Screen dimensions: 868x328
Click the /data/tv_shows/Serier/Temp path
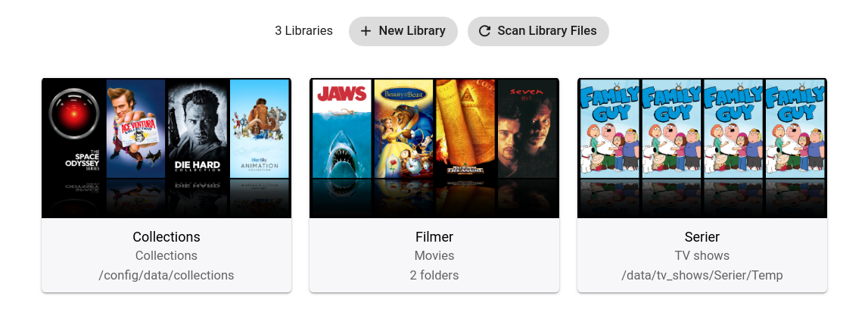(702, 275)
